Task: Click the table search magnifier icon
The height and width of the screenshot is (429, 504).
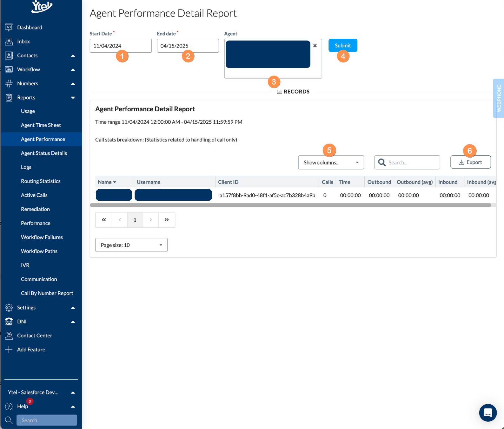Action: coord(382,162)
